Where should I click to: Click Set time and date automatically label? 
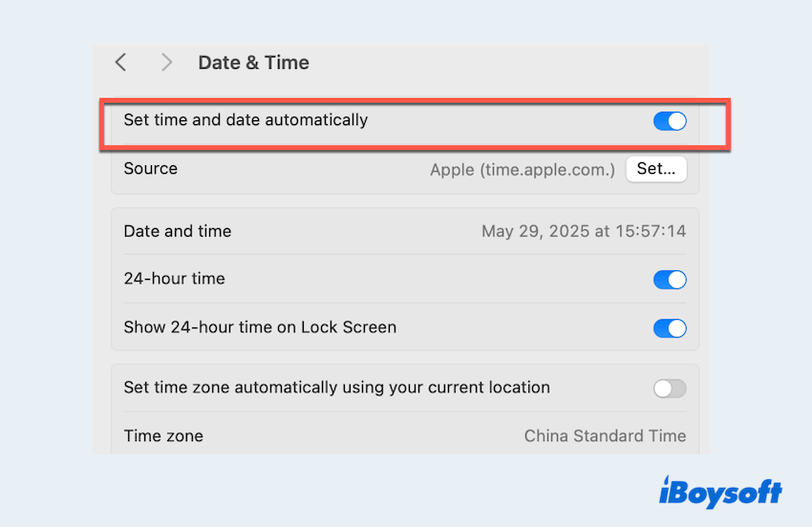coord(246,120)
